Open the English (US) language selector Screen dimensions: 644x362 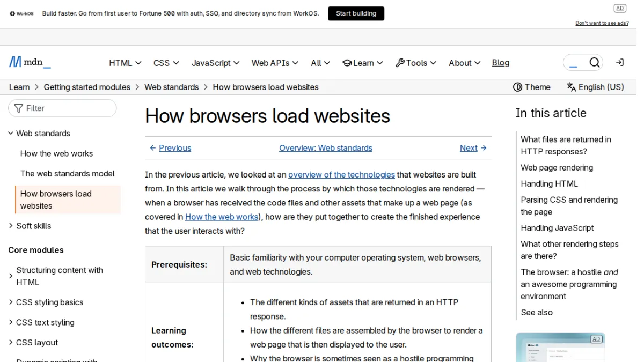(x=595, y=87)
